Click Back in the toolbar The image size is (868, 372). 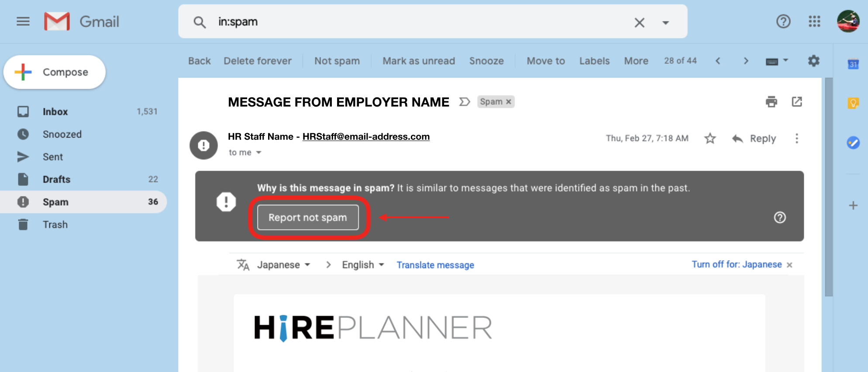click(x=200, y=61)
